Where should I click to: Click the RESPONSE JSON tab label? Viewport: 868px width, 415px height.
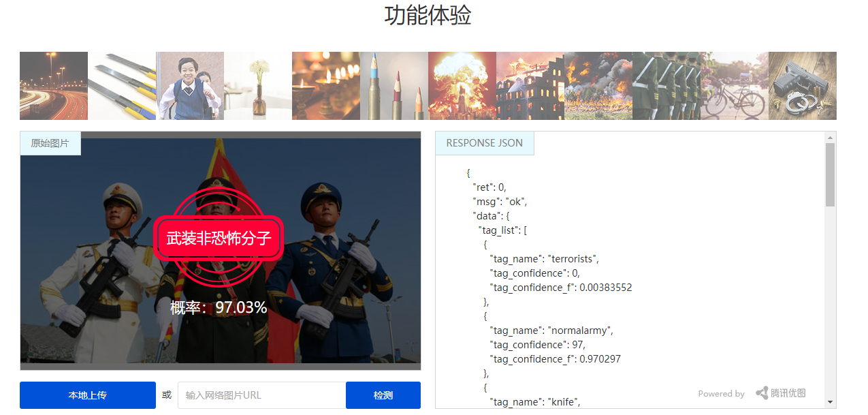(485, 143)
